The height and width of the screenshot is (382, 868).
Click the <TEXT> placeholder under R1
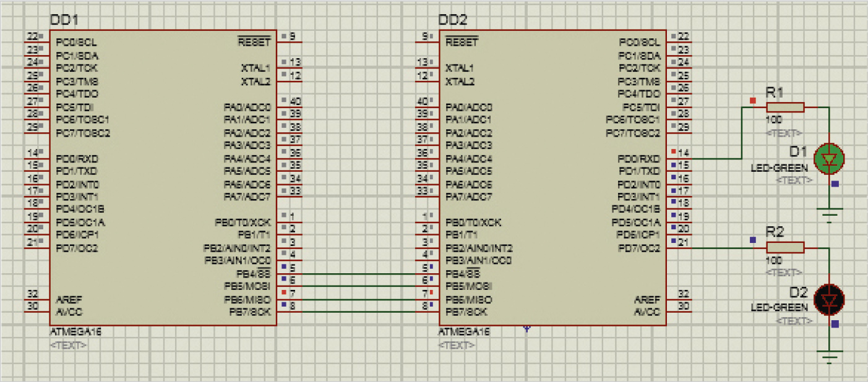point(784,133)
